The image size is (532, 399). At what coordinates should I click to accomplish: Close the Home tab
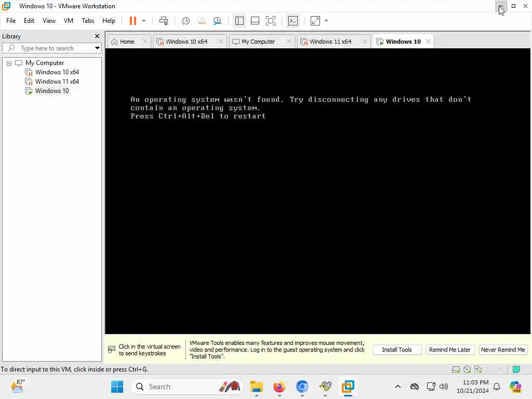pyautogui.click(x=145, y=42)
